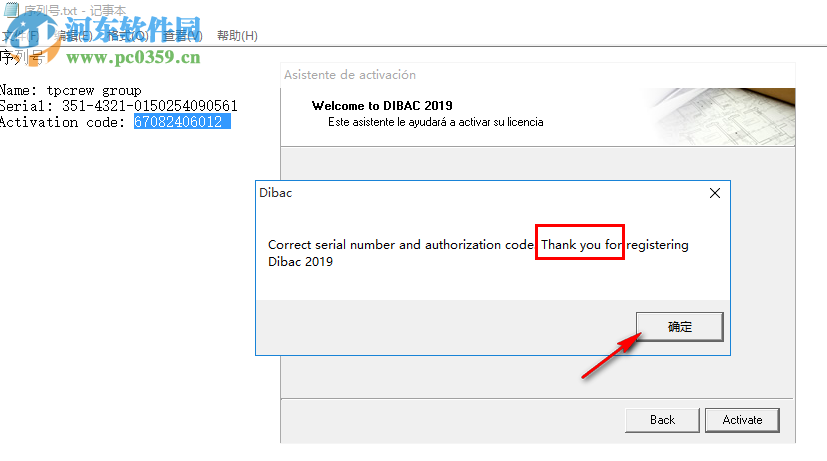Open the 帮助(H) menu in Notepad
This screenshot has width=827, height=461.
pyautogui.click(x=237, y=36)
